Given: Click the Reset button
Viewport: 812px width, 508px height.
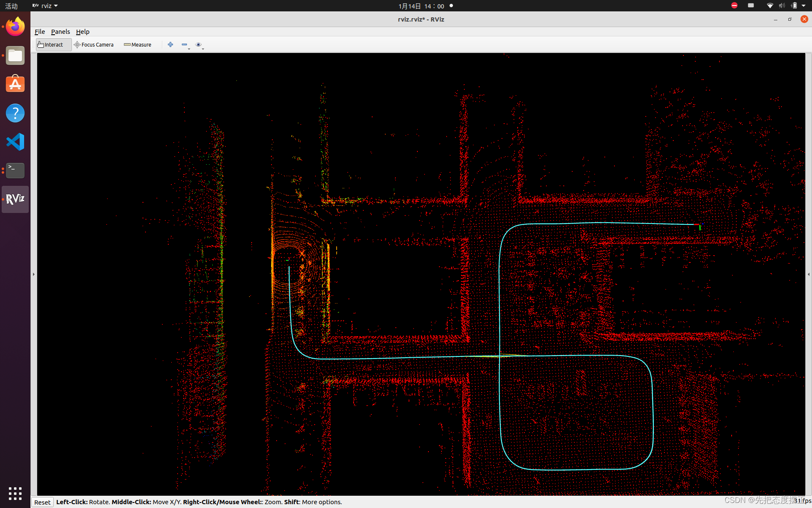Looking at the screenshot, I should tap(42, 502).
